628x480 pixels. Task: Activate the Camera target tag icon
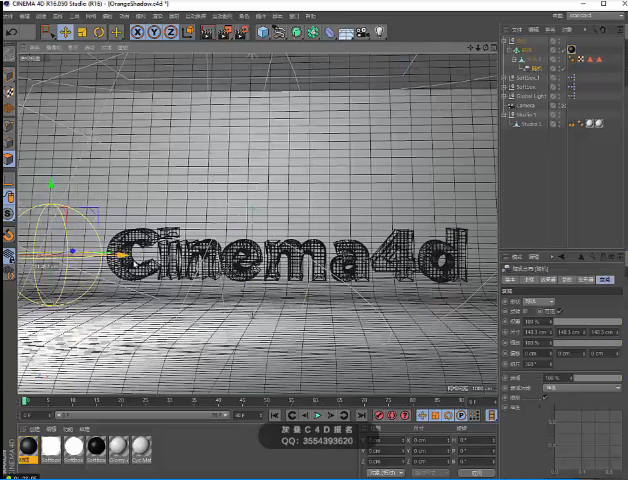pos(564,106)
